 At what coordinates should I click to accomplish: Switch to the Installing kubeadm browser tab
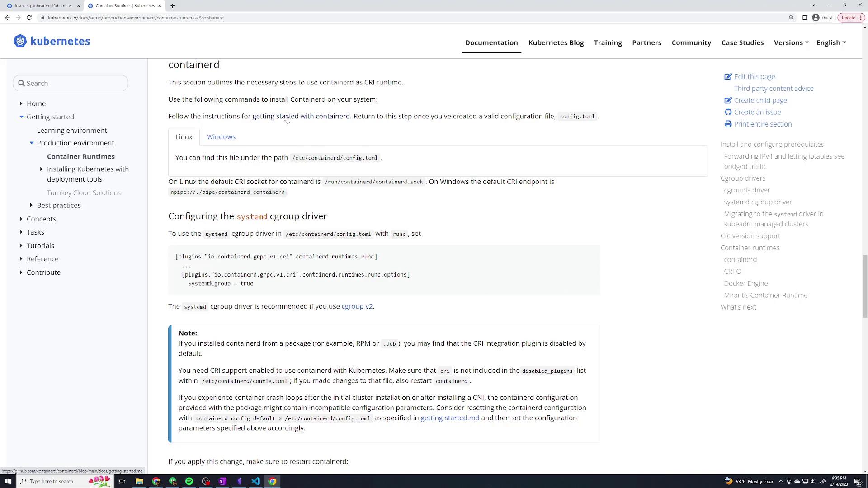click(43, 6)
